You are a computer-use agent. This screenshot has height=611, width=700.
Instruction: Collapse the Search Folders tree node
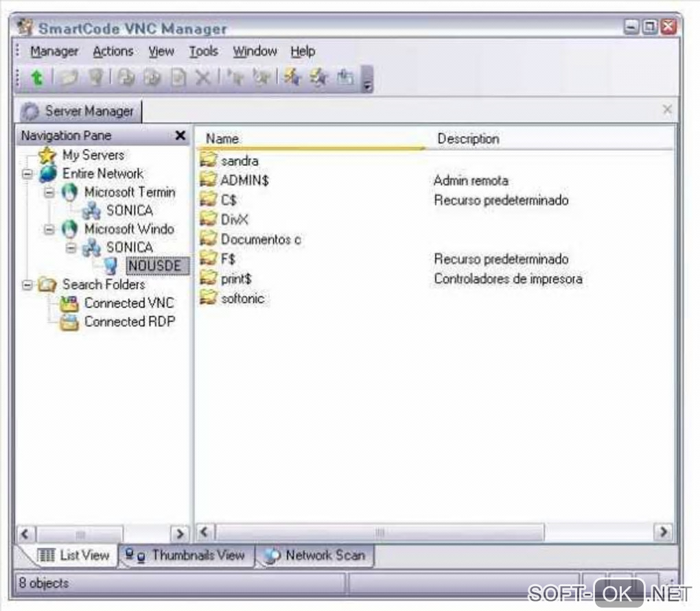click(x=27, y=285)
